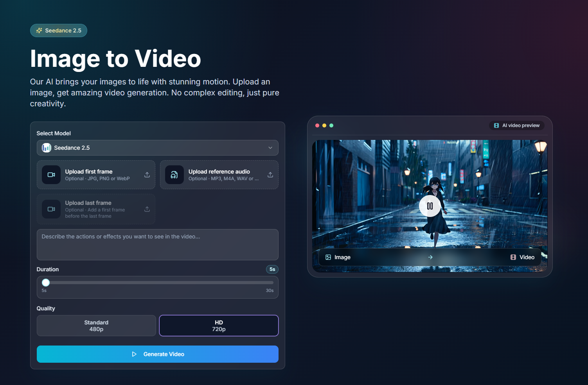Screen dimensions: 588x385
Task: Click the Quality label
Action: tap(46, 308)
